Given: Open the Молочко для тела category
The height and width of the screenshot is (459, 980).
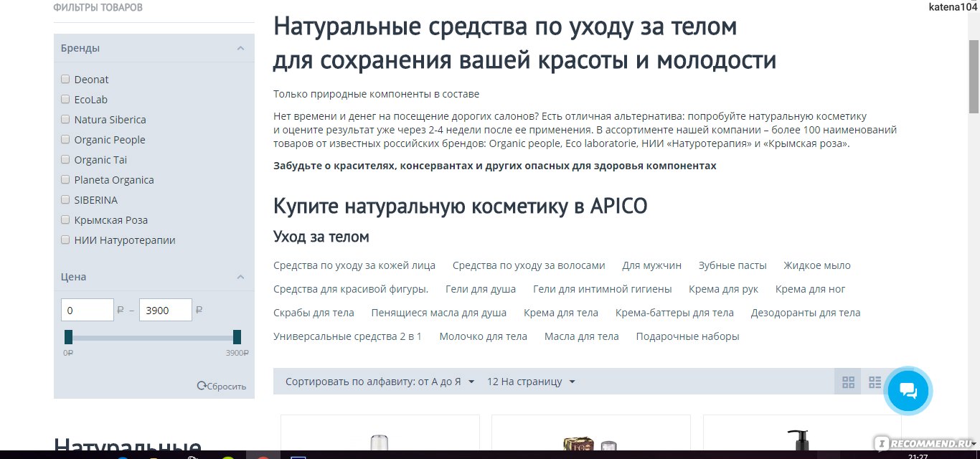Looking at the screenshot, I should (x=483, y=336).
